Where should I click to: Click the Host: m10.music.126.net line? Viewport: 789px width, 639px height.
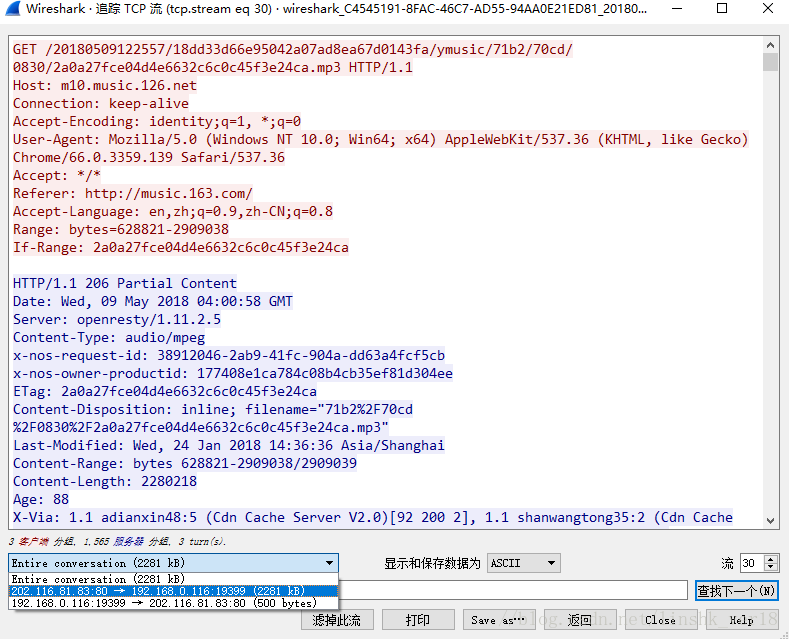point(105,86)
